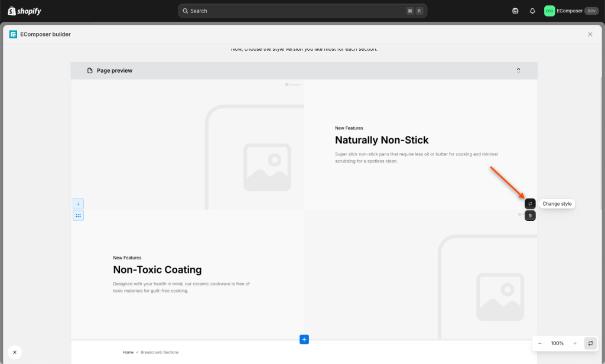
Task: Click the section drag handle grid icon
Action: (78, 216)
